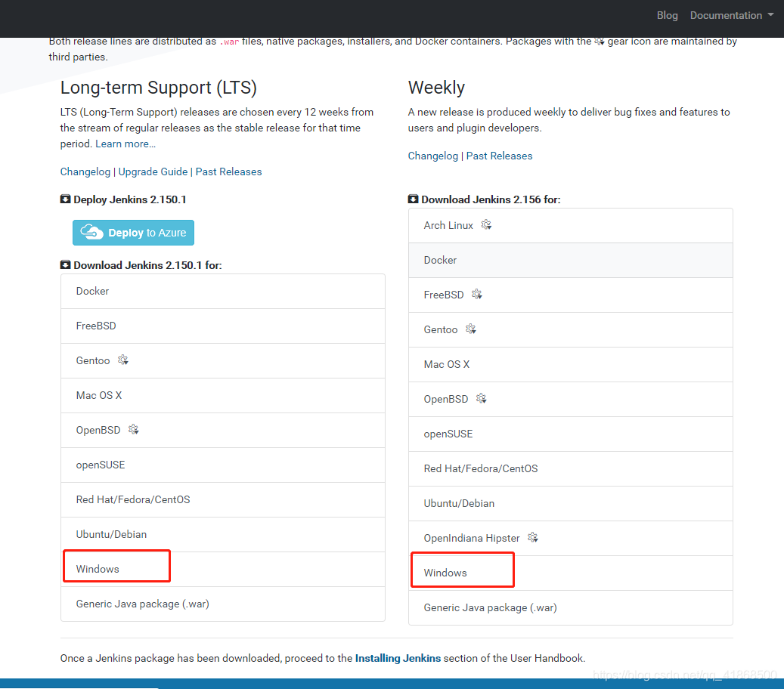Click the gear icon beside Arch Linux
Viewport: 784px width, 689px height.
click(486, 225)
